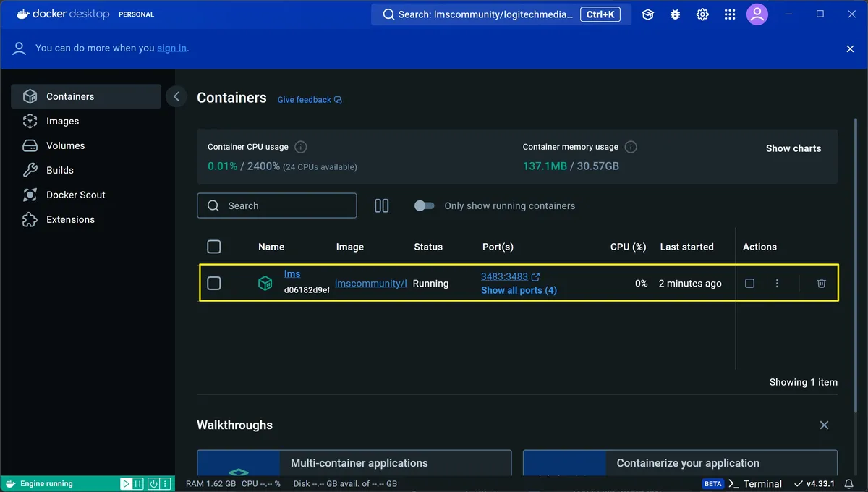Tick the lms container row checkbox
The width and height of the screenshot is (868, 492).
tap(214, 284)
